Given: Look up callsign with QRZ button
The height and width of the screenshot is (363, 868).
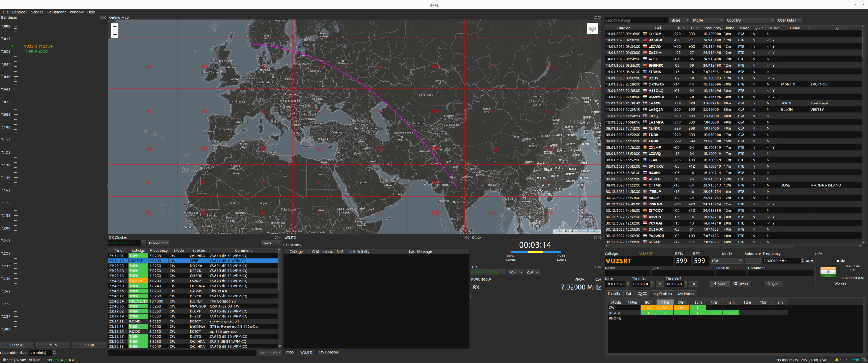Looking at the screenshot, I should (773, 284).
